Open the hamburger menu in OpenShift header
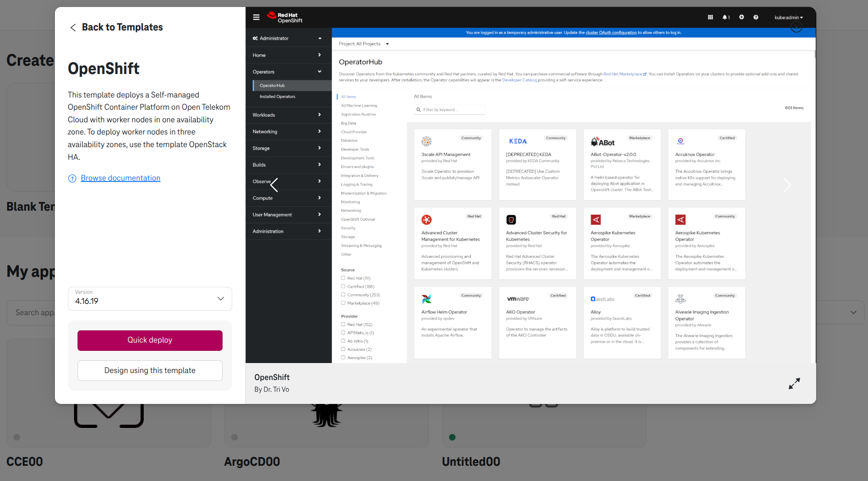Screen dimensions: 868x481 (x=256, y=17)
